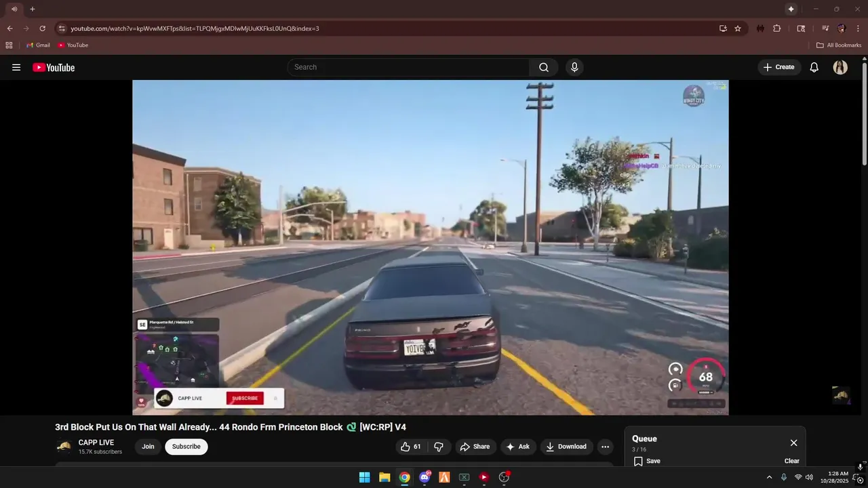868x488 pixels.
Task: Click the in-video red SUBSCRIBE overlay button
Action: (x=245, y=399)
